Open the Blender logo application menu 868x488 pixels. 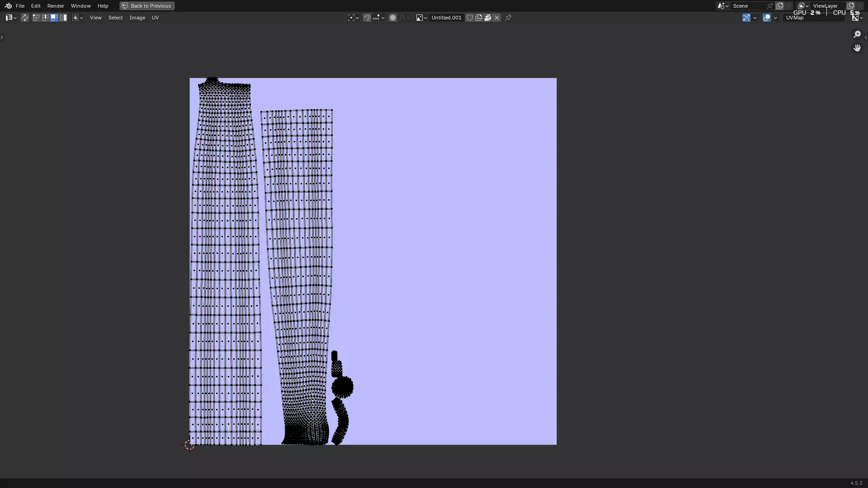click(x=8, y=6)
